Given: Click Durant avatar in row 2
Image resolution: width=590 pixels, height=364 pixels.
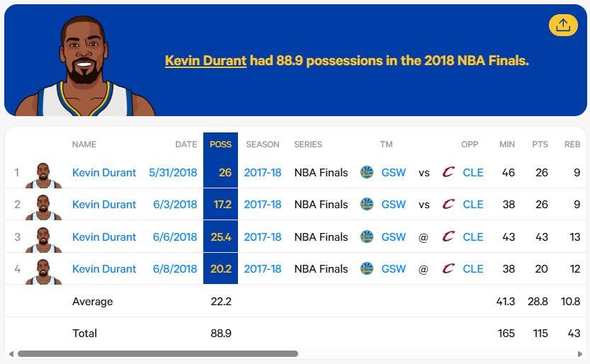Looking at the screenshot, I should coord(43,207).
